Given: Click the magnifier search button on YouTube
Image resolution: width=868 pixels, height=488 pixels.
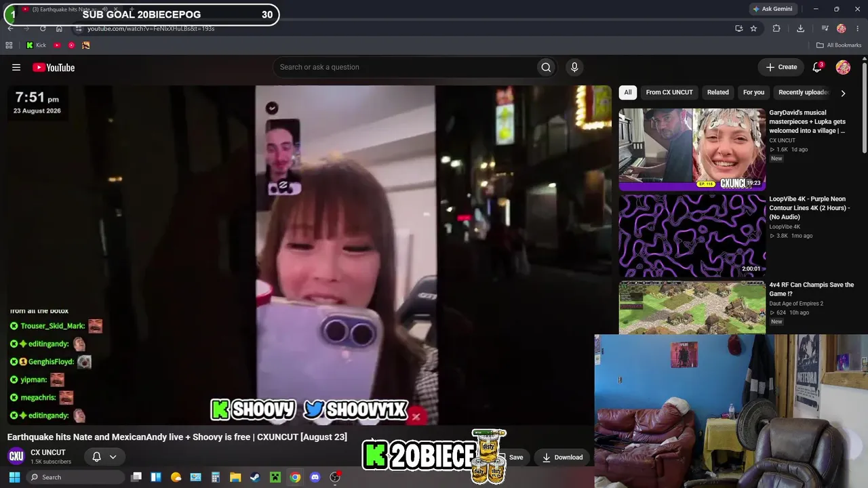Looking at the screenshot, I should tap(546, 67).
